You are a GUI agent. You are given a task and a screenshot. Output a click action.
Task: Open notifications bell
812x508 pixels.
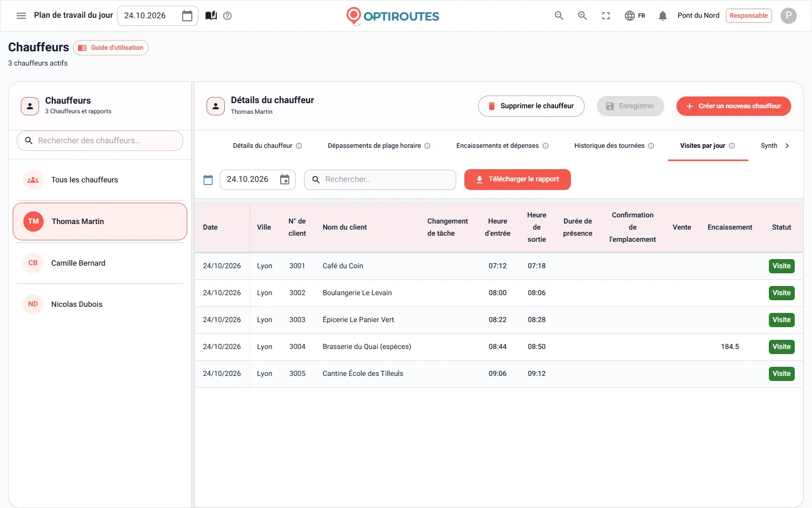662,16
